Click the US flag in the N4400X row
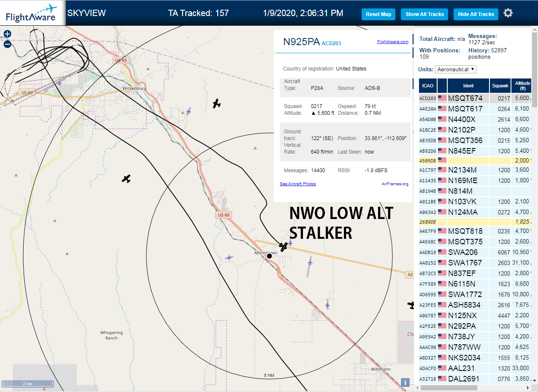 pyautogui.click(x=442, y=119)
